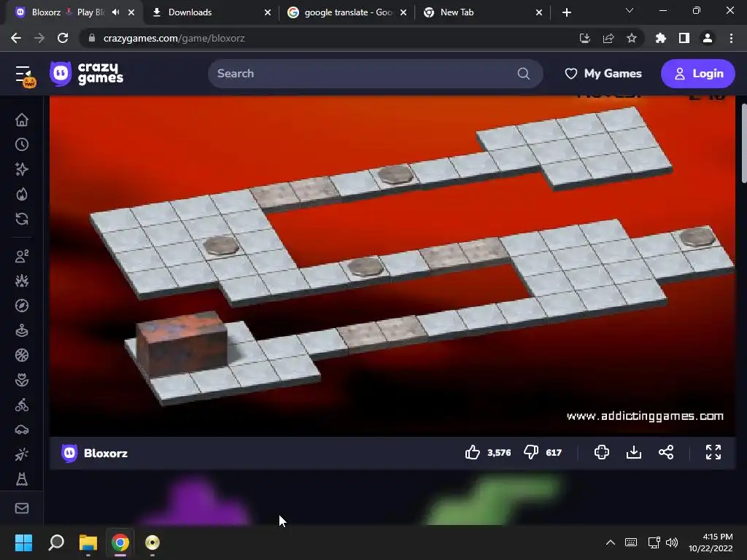Switch to the New Tab tab
747x560 pixels.
[x=483, y=12]
